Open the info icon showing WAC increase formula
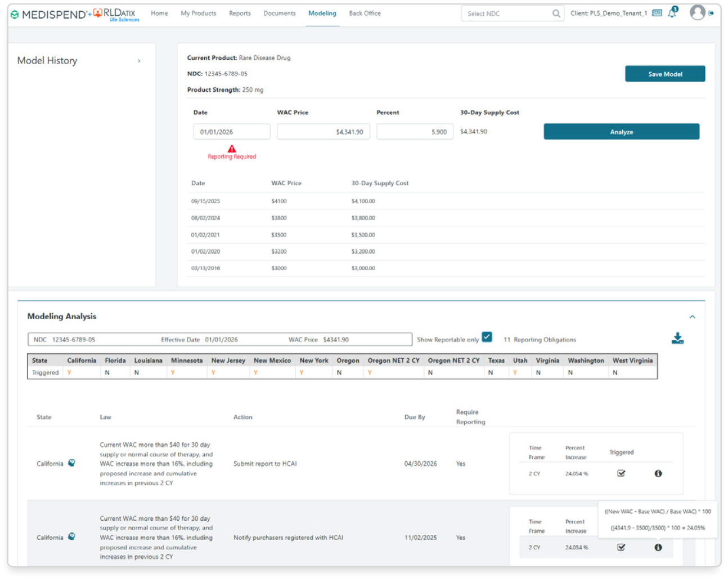This screenshot has height=581, width=728. pos(658,547)
